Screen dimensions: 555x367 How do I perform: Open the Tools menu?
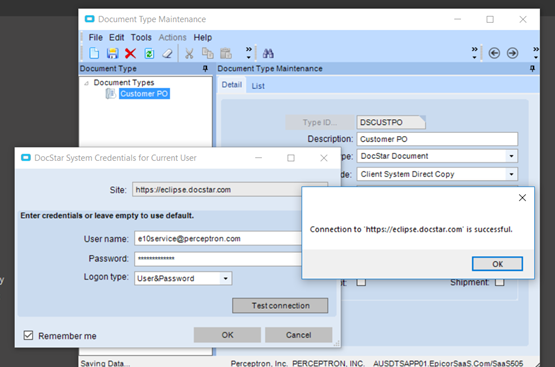pyautogui.click(x=141, y=38)
